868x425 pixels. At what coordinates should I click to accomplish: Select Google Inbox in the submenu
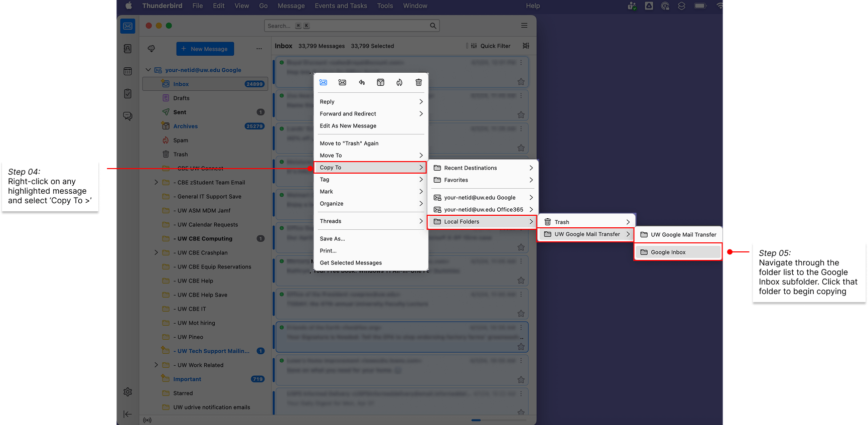point(678,252)
